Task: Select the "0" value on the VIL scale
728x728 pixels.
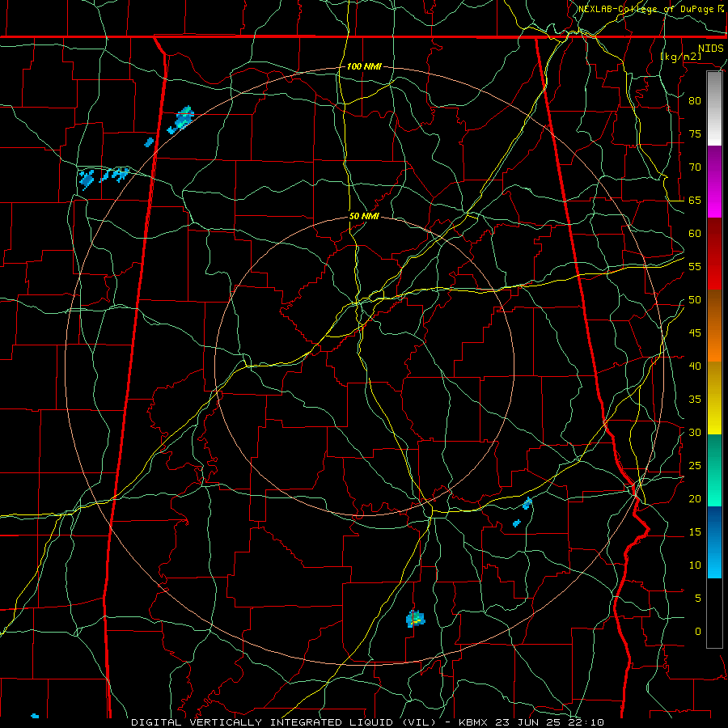Action: pyautogui.click(x=698, y=632)
